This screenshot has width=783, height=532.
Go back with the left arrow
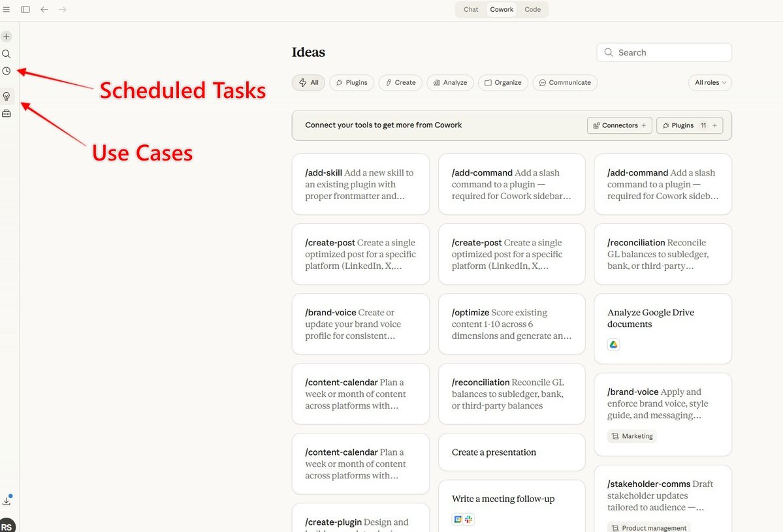[x=44, y=10]
